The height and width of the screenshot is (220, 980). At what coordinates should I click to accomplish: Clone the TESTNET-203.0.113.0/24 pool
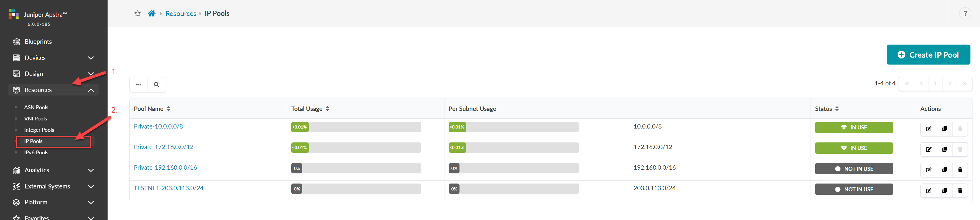point(944,191)
